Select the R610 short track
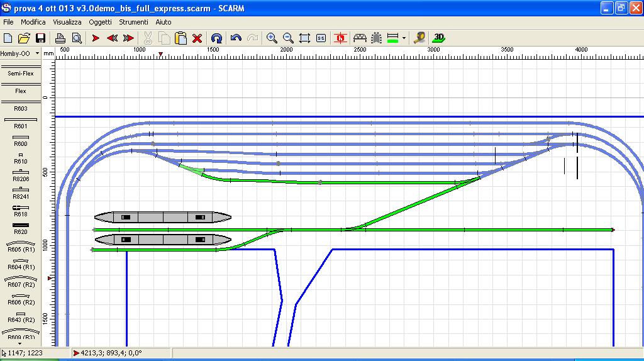The image size is (644, 361). pyautogui.click(x=21, y=158)
